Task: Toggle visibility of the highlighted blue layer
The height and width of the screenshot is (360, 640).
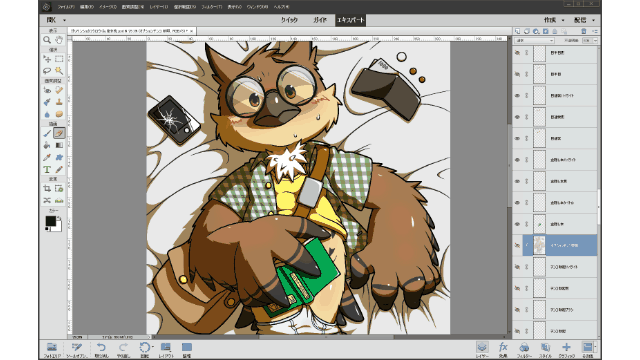Action: [517, 245]
